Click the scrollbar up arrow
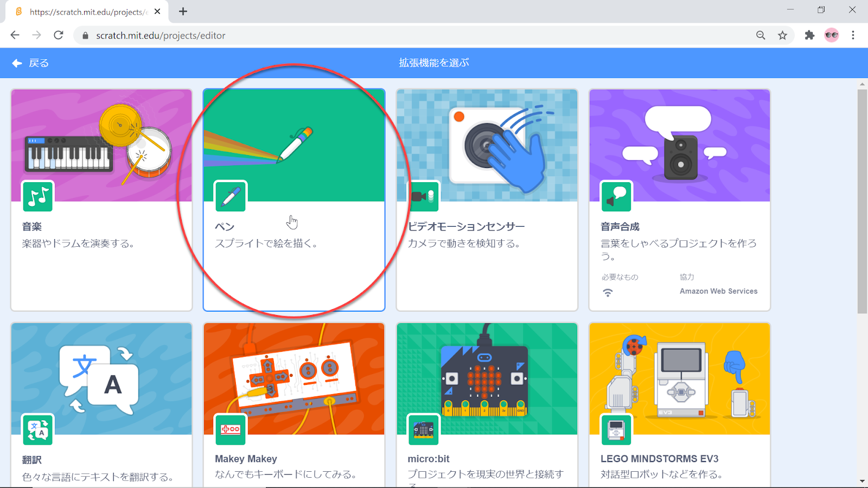The height and width of the screenshot is (488, 868). point(862,84)
